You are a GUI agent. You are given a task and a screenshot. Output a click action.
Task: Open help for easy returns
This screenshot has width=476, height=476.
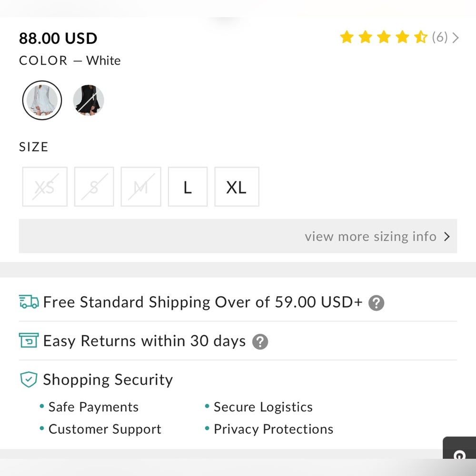click(x=260, y=342)
